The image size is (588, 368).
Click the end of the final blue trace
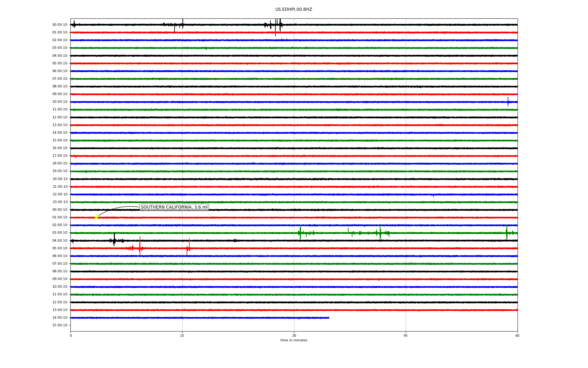click(x=329, y=318)
